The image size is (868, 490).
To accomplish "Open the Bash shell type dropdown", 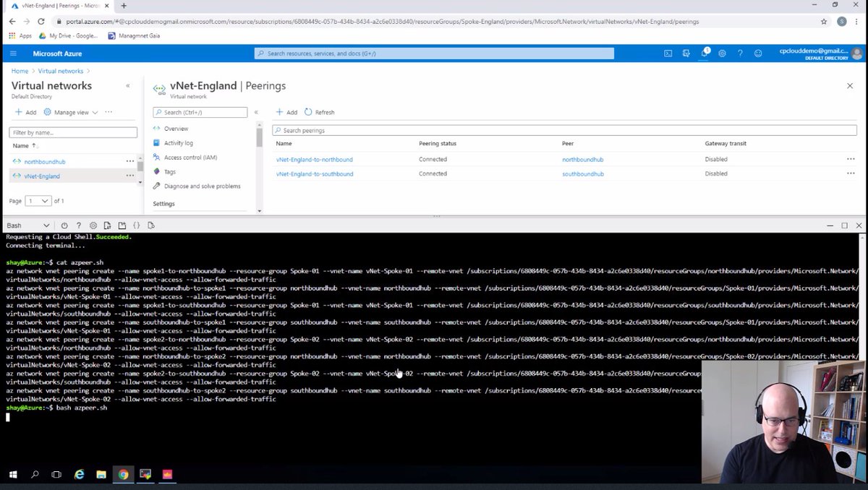I will [x=28, y=225].
